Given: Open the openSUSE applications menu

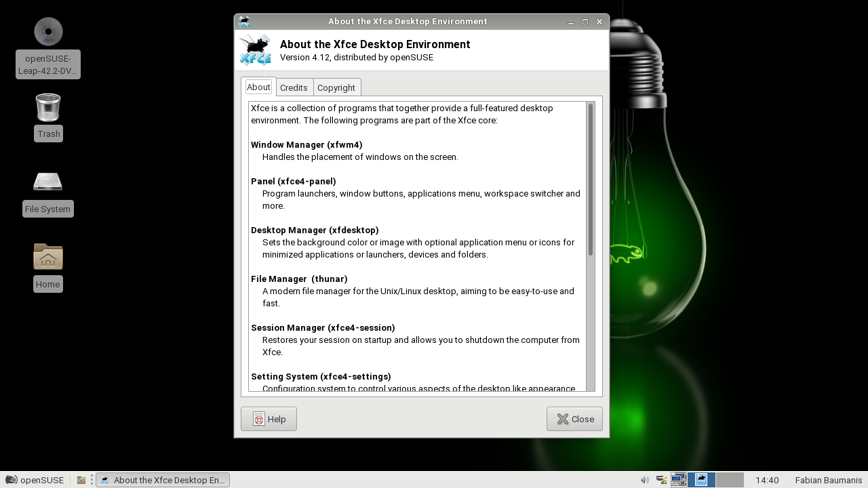Looking at the screenshot, I should [x=35, y=480].
